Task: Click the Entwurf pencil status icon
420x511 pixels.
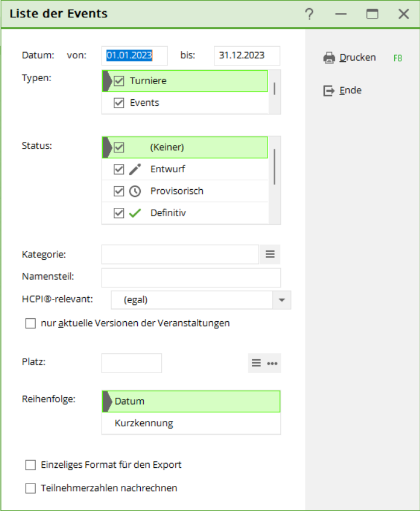Action: click(x=135, y=169)
